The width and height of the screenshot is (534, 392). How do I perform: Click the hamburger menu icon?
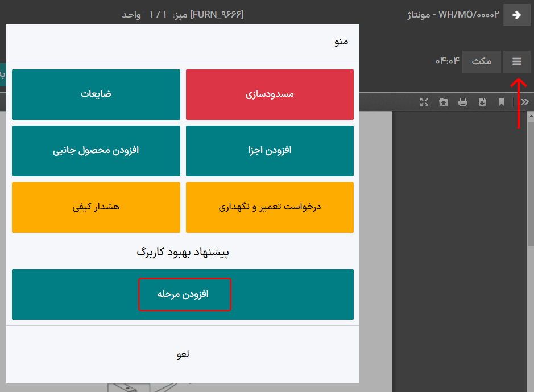(516, 61)
